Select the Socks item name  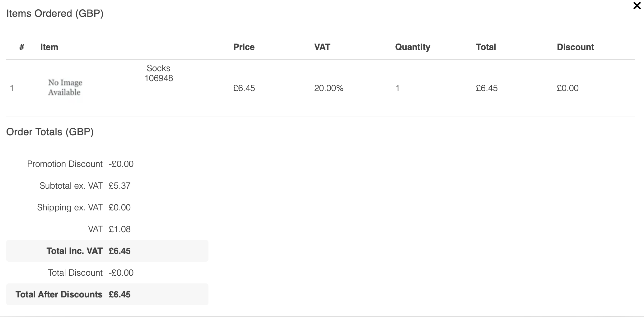[x=158, y=68]
